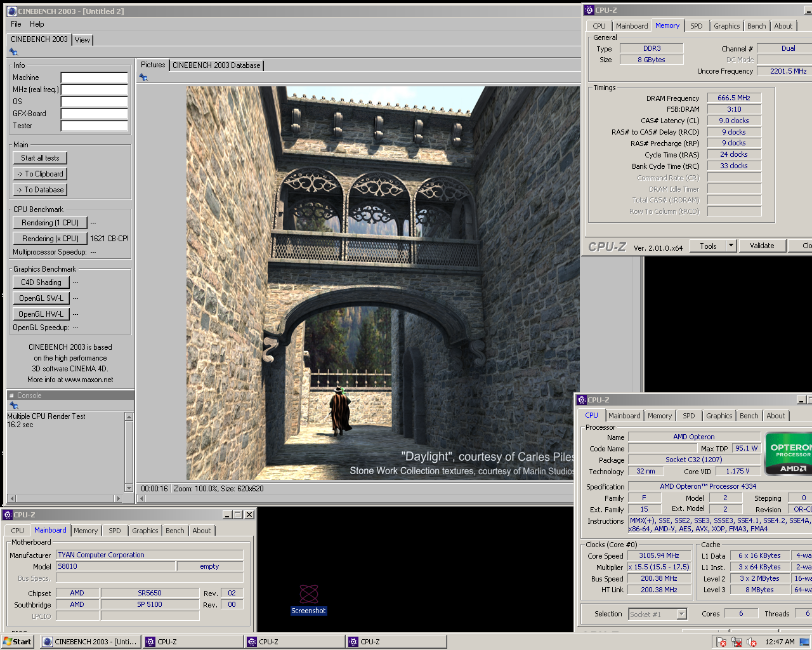Click the Tools button in CPU-Z
The image size is (812, 650).
tap(708, 246)
